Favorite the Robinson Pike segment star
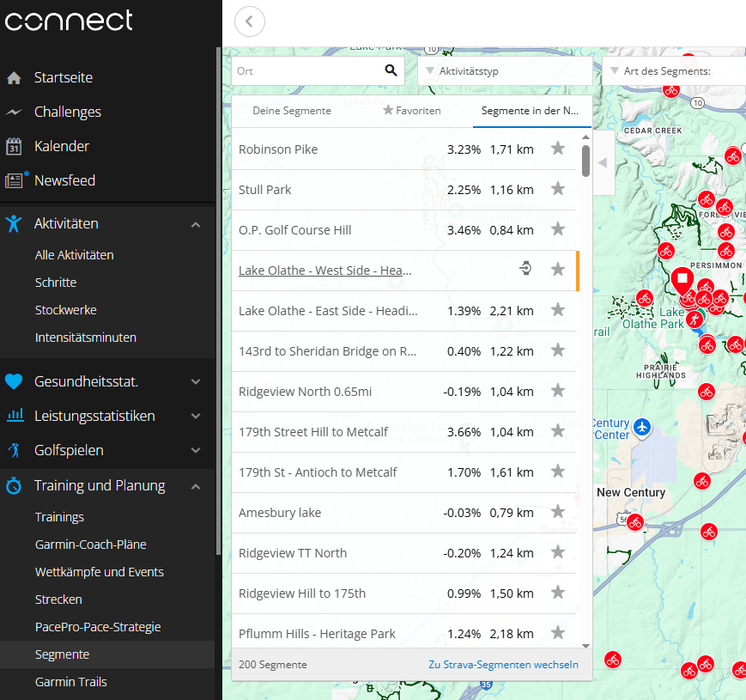 pyautogui.click(x=558, y=149)
